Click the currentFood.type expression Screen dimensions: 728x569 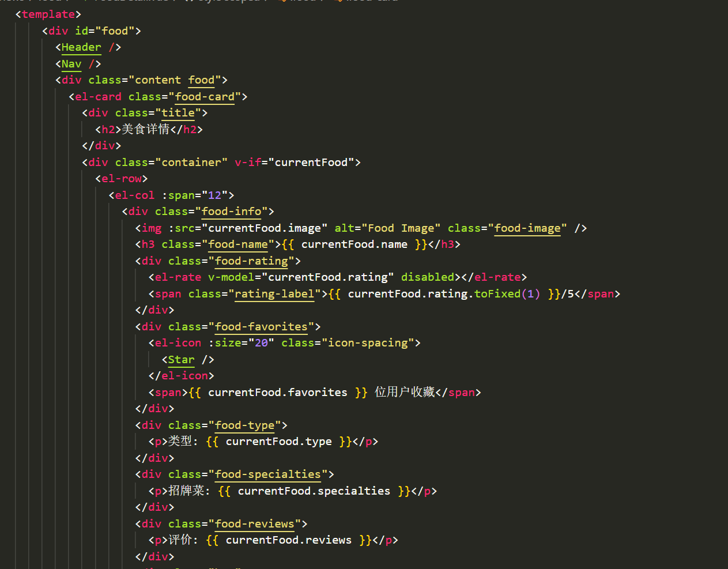click(278, 442)
